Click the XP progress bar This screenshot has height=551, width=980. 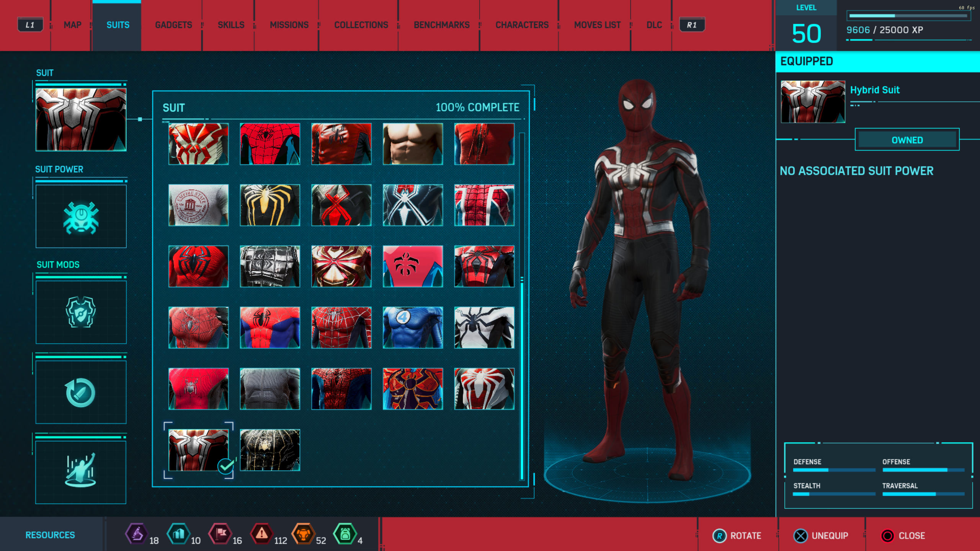907,16
